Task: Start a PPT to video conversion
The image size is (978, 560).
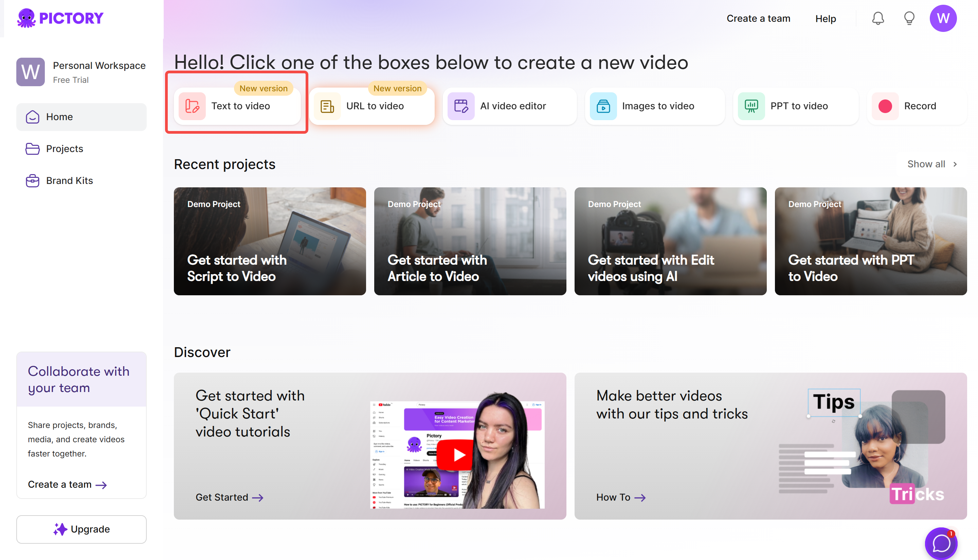Action: coord(795,106)
